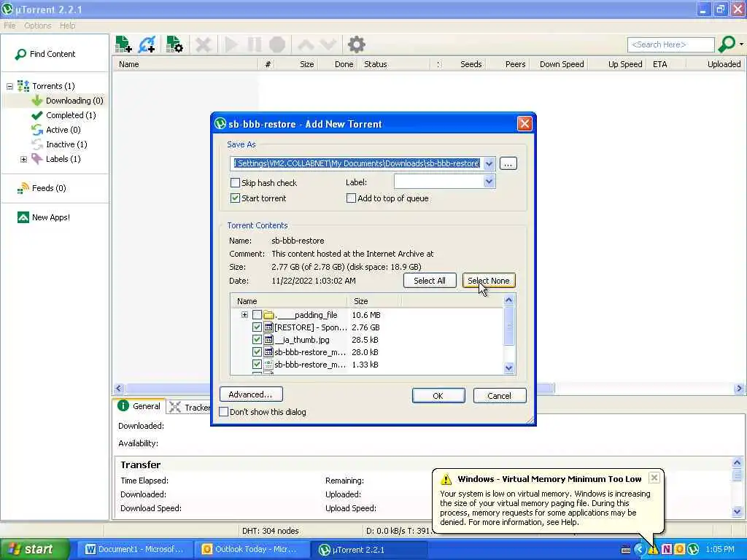Show hidden tray icons chevron
The image size is (747, 560).
pyautogui.click(x=639, y=550)
